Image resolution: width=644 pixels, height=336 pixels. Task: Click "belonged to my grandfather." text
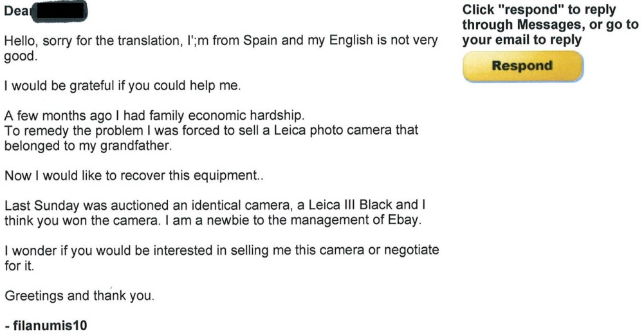coord(88,145)
